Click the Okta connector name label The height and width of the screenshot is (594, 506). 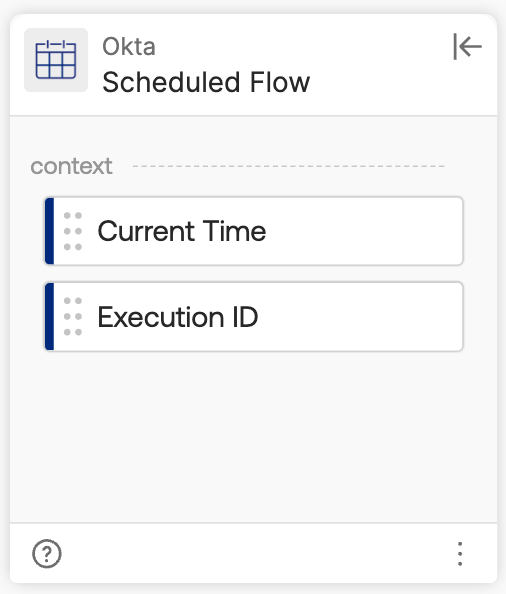pyautogui.click(x=129, y=47)
